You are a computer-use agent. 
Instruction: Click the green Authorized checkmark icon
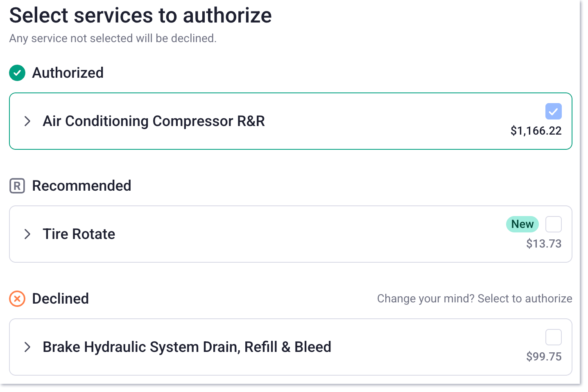point(17,73)
